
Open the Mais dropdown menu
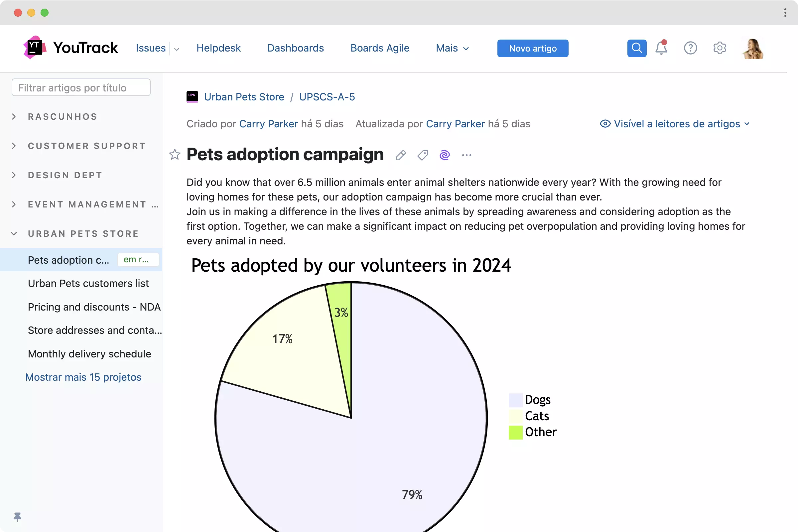coord(452,48)
